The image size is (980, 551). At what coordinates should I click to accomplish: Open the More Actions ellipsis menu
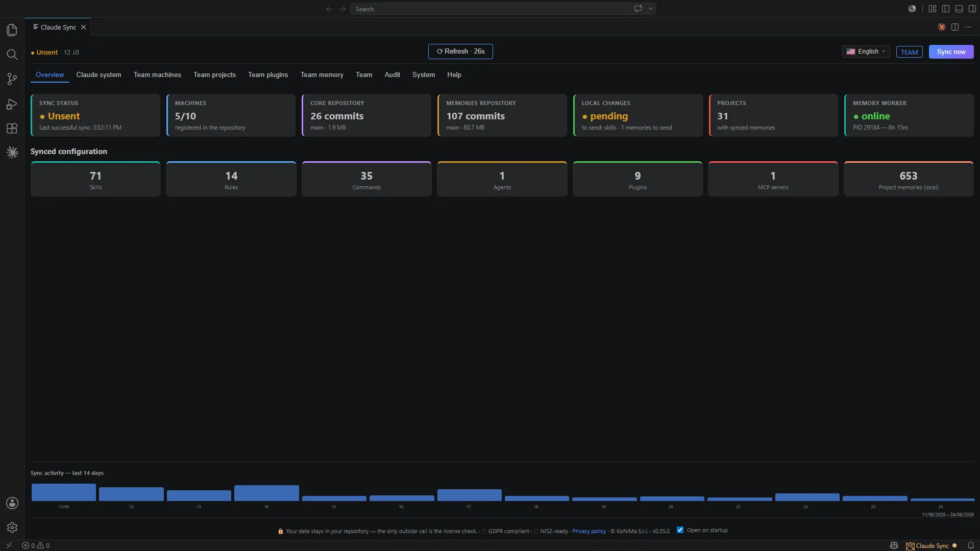tap(968, 27)
